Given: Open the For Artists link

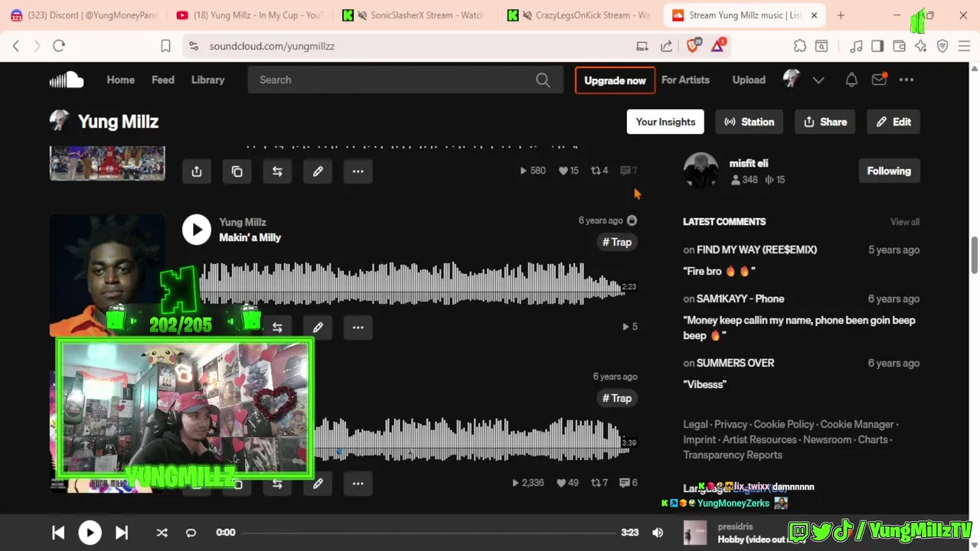Looking at the screenshot, I should coord(685,80).
